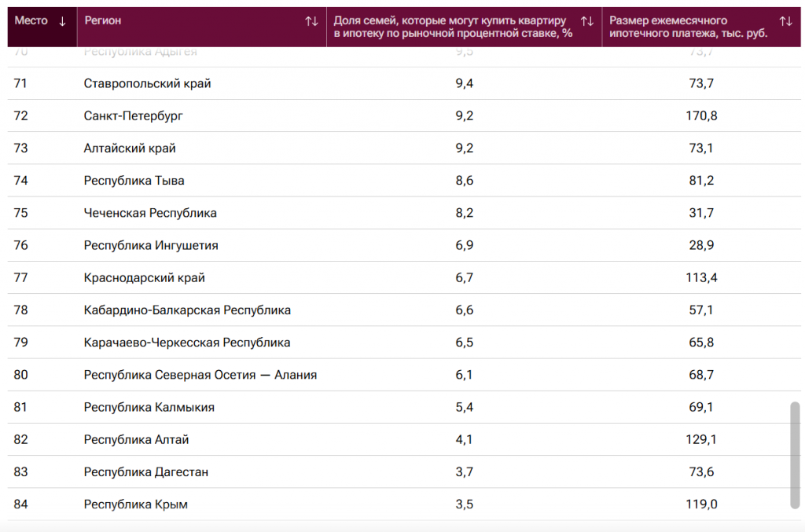Click Республика Дагестан region cell

click(145, 472)
